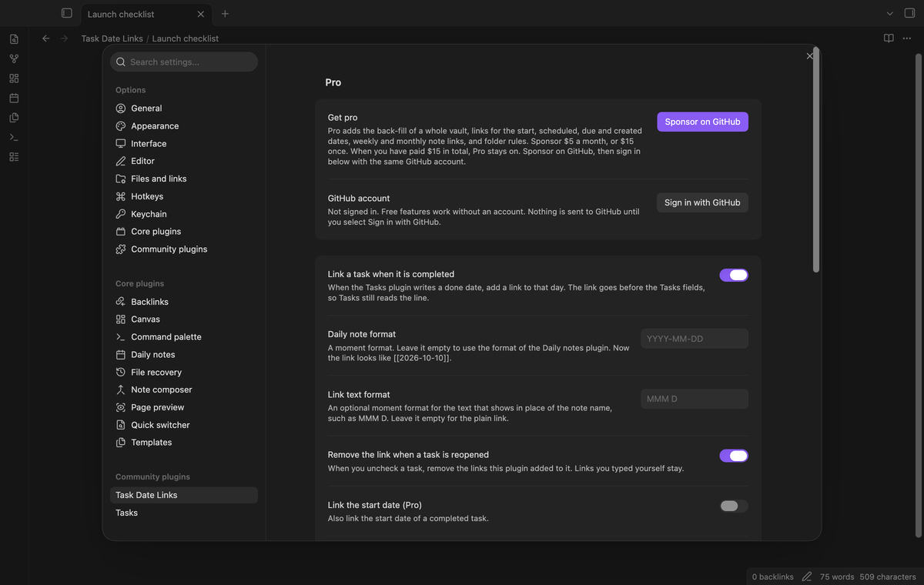Toggle the left sidebar icon
Viewport: 924px width, 585px height.
click(x=67, y=13)
